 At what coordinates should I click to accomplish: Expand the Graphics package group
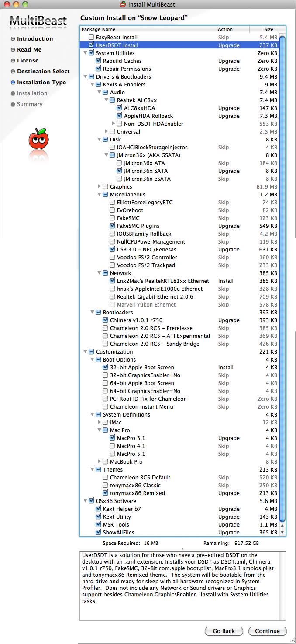pos(99,187)
